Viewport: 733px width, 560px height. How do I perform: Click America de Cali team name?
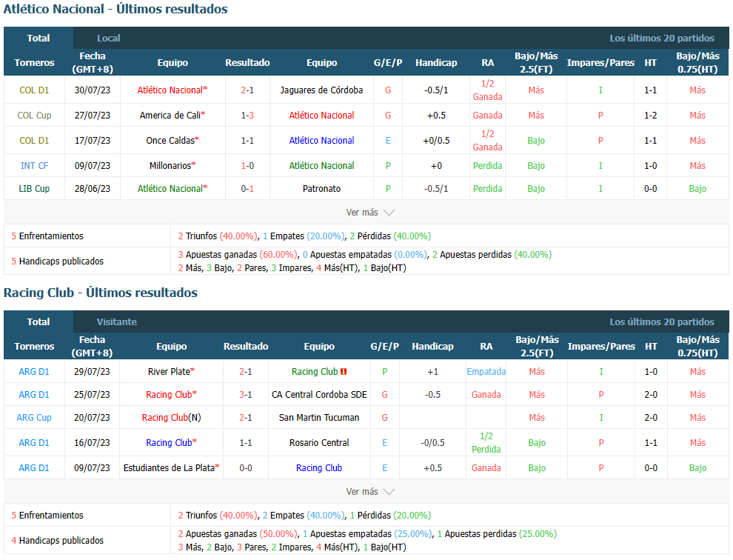click(170, 116)
